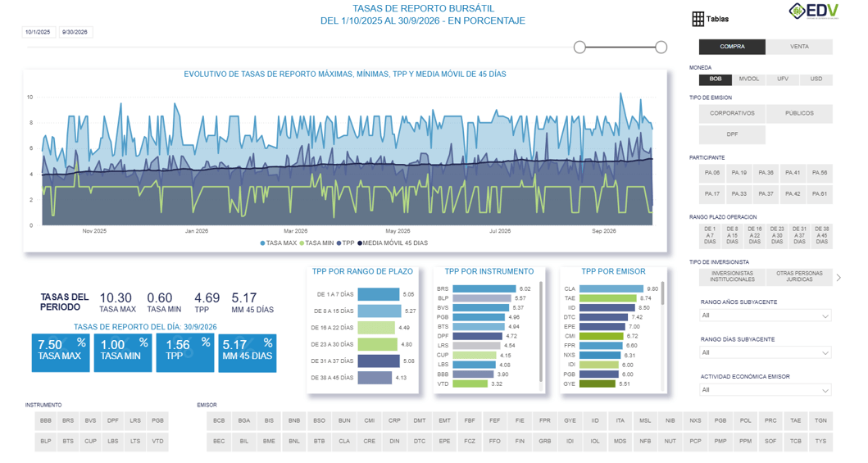The width and height of the screenshot is (868, 463).
Task: Filter emisor DTC in slicer
Action: tap(420, 442)
